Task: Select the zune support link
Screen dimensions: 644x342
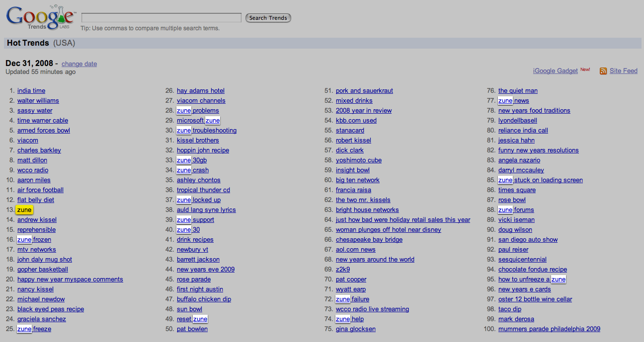Action: point(195,220)
